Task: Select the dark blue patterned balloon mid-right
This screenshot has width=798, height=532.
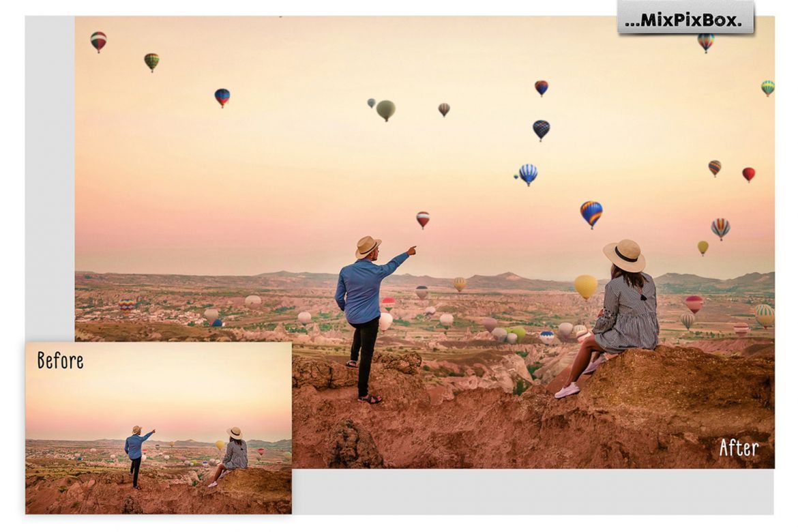Action: tap(540, 128)
